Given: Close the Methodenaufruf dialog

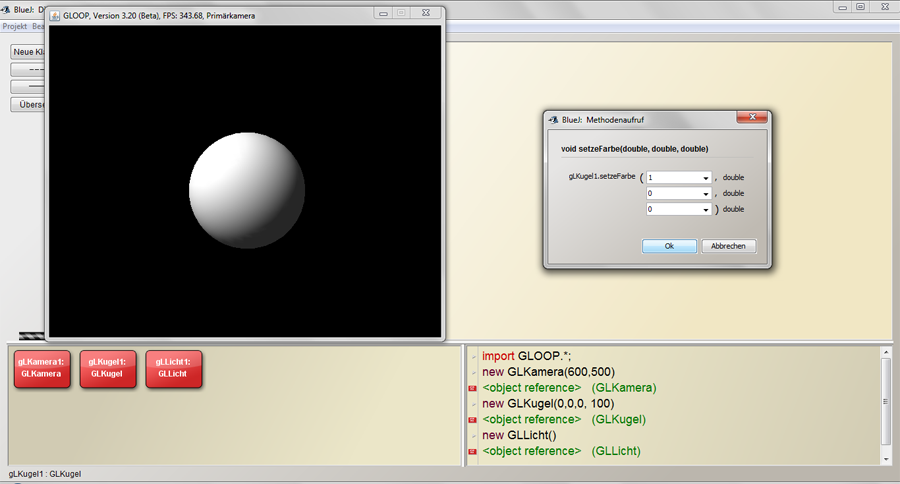Looking at the screenshot, I should click(751, 118).
